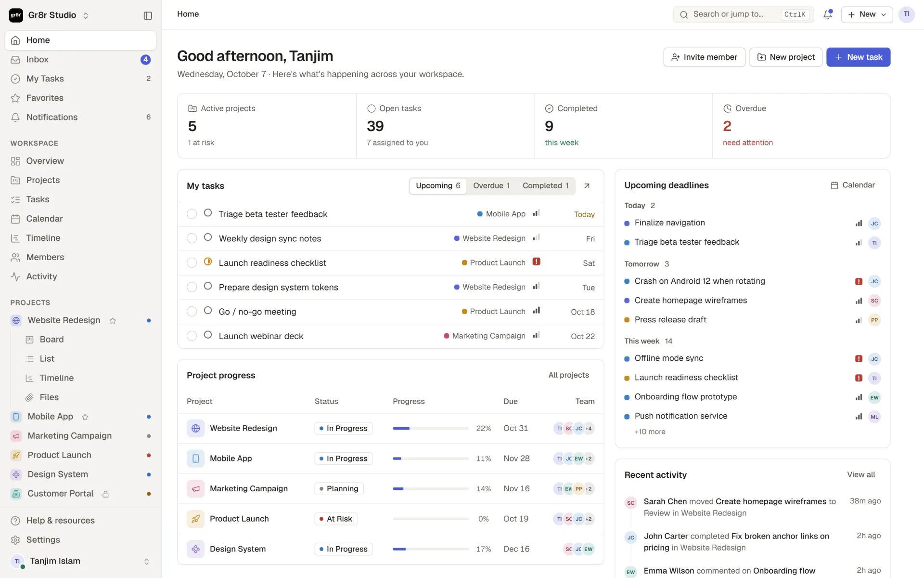Image resolution: width=924 pixels, height=578 pixels.
Task: Click the Search or jump to field
Action: pos(743,14)
